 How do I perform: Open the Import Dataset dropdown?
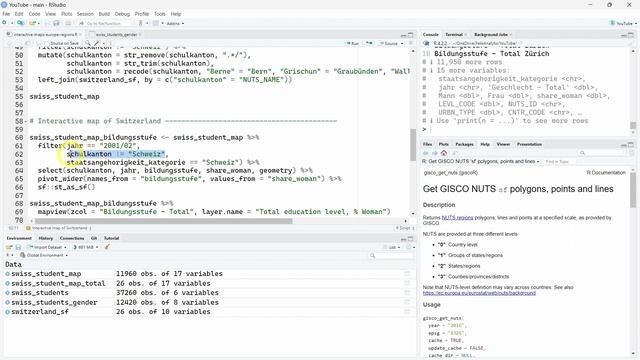pos(46,247)
